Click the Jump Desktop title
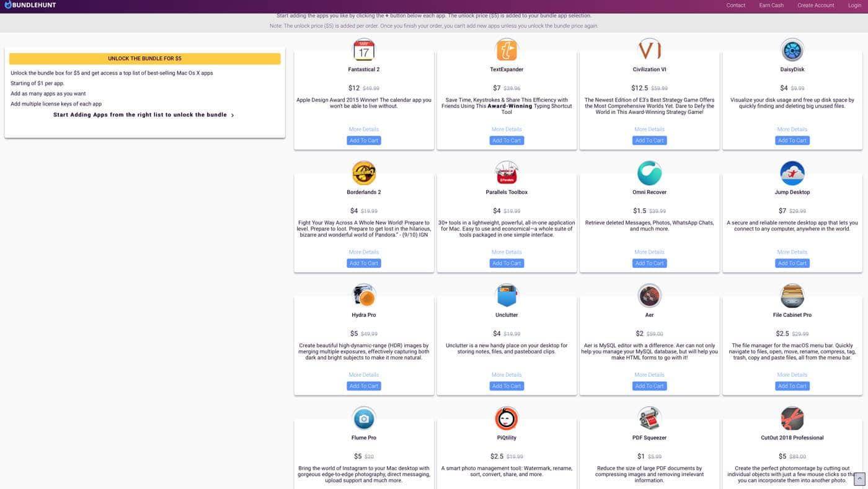 click(x=792, y=192)
